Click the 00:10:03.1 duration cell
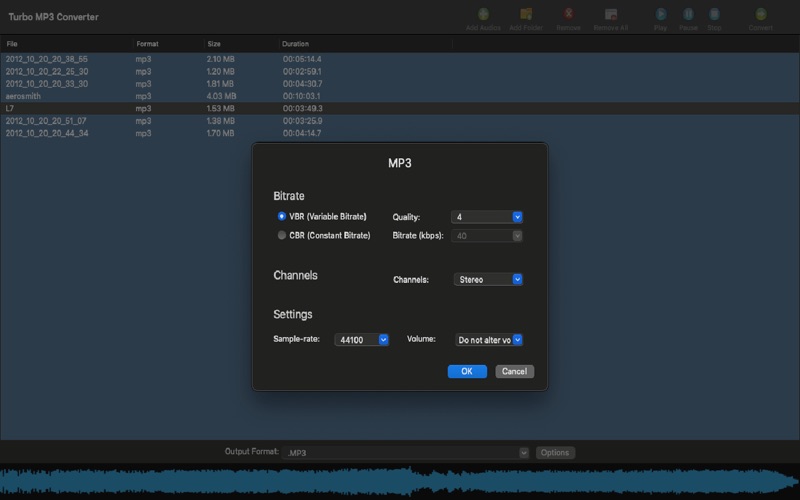The width and height of the screenshot is (800, 500). 302,96
